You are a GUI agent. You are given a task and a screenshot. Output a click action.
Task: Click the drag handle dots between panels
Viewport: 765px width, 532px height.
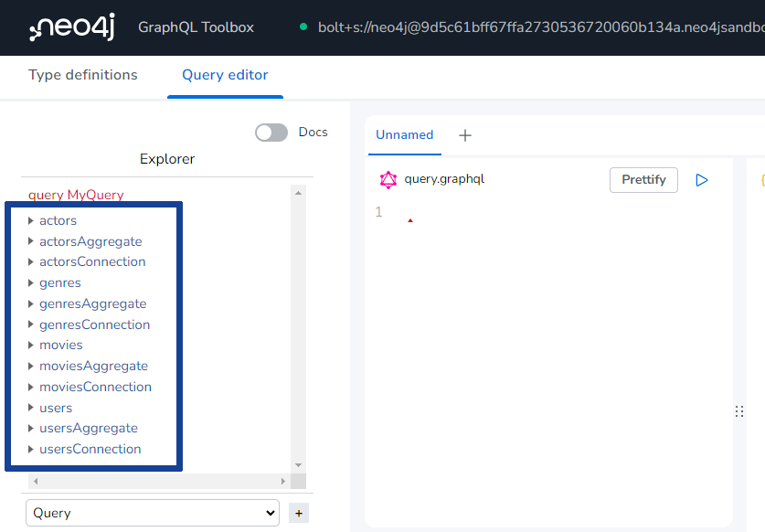point(739,411)
